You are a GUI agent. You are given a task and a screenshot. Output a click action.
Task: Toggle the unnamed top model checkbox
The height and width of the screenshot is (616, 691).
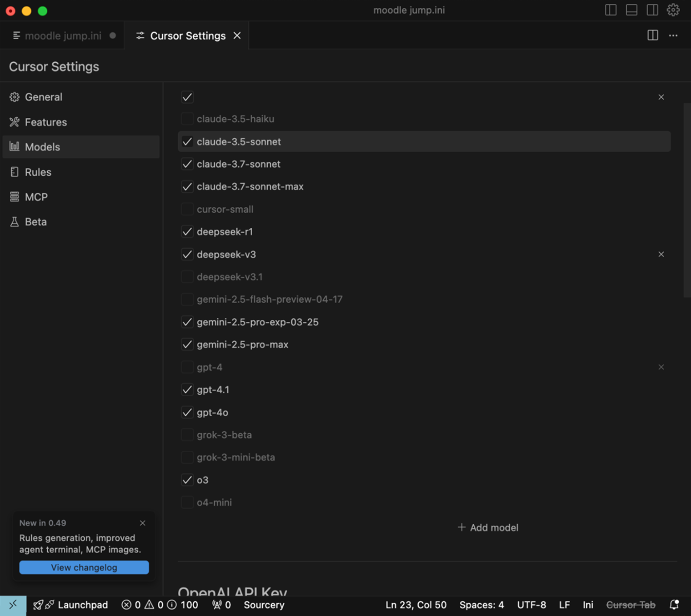coord(187,97)
